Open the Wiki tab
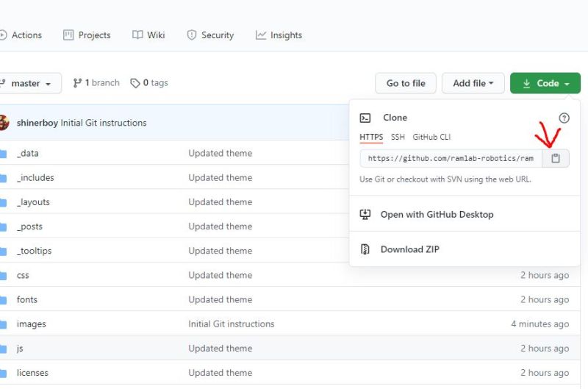588x389 pixels. (x=148, y=35)
